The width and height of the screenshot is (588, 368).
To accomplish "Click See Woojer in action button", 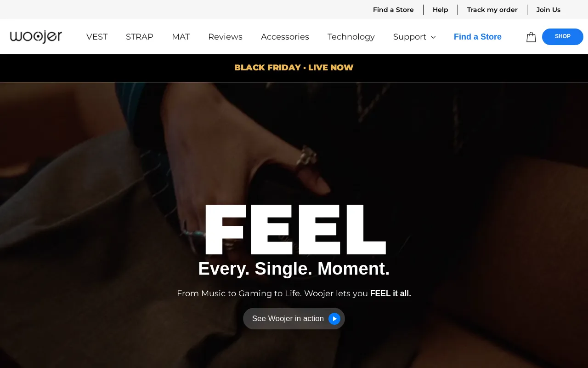I will [294, 318].
